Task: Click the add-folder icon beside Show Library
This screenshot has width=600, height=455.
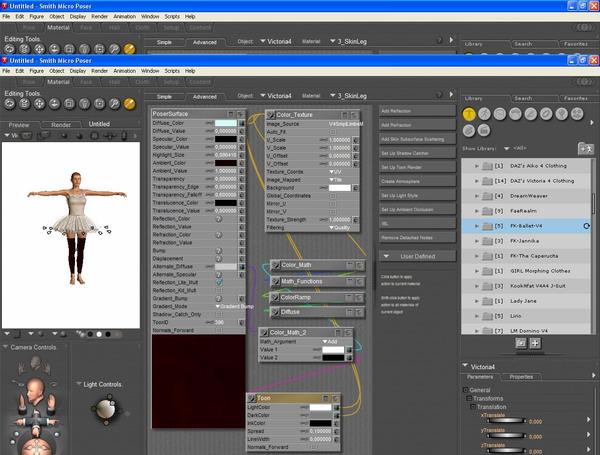Action: [x=585, y=148]
